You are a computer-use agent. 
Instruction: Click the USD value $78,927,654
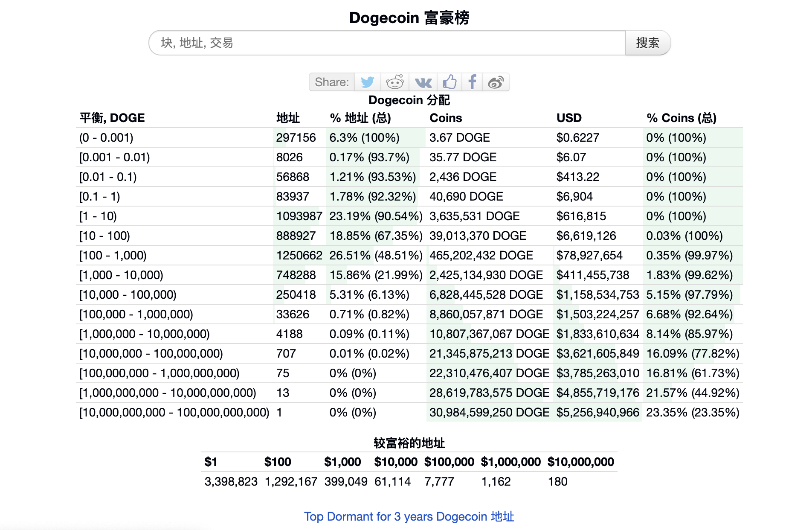(x=589, y=255)
